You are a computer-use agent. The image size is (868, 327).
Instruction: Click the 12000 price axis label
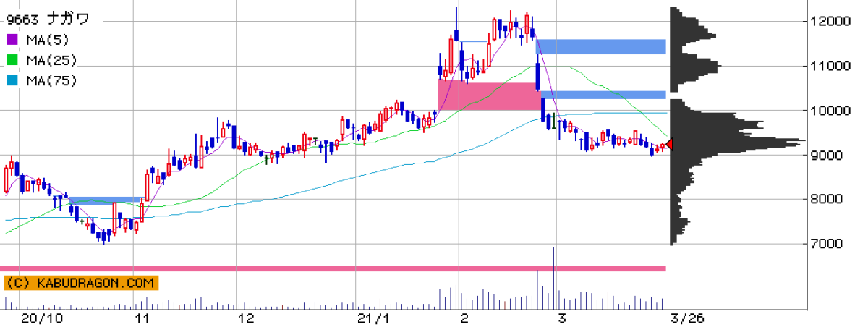(830, 21)
